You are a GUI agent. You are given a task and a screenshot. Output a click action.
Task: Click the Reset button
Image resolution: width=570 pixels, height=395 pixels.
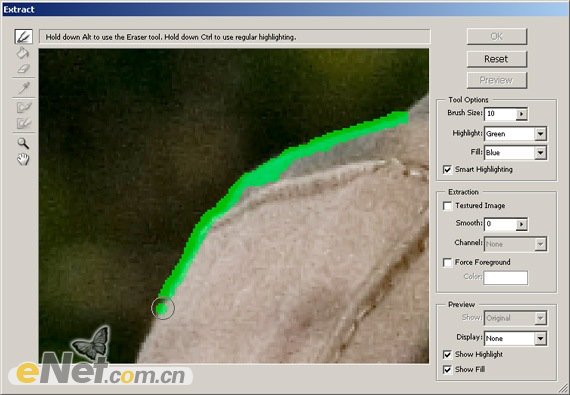coord(497,59)
